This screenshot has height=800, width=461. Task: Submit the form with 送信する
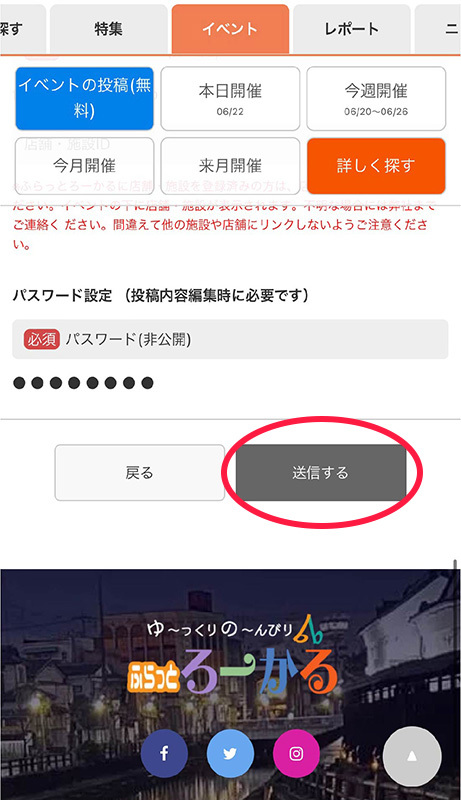[321, 472]
